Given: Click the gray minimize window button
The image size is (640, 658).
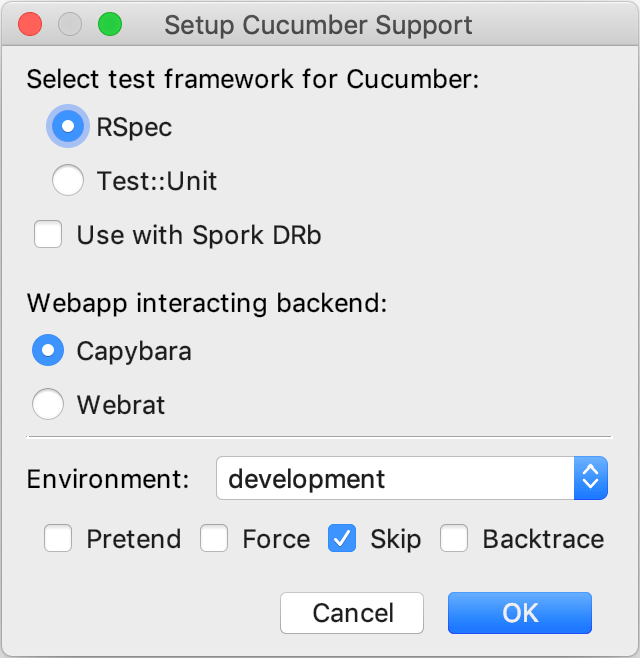Looking at the screenshot, I should [70, 25].
